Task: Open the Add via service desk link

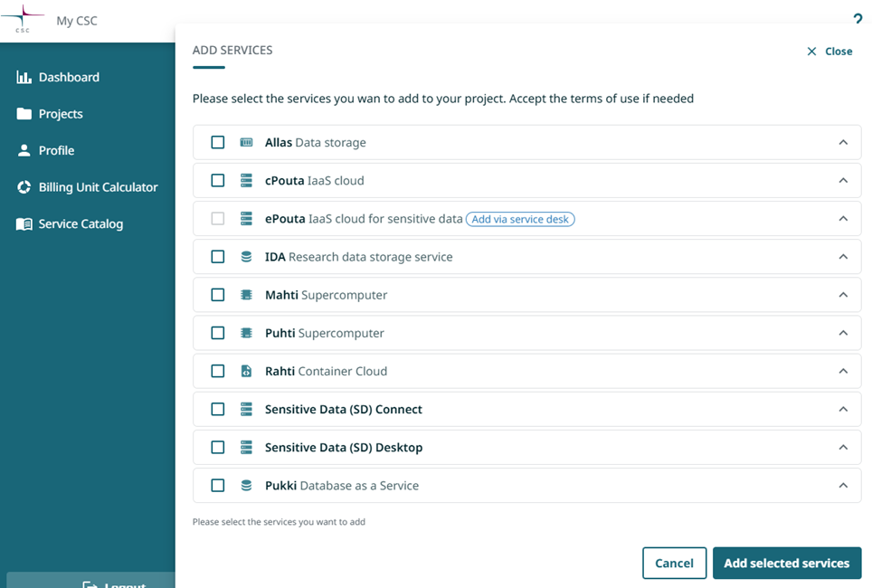Action: point(520,219)
